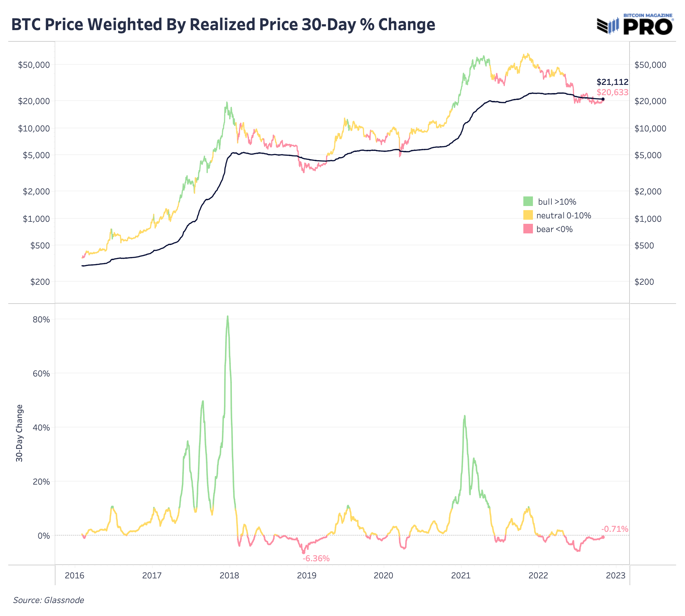The width and height of the screenshot is (685, 616).
Task: Click the $21,112 realized price label
Action: [612, 82]
